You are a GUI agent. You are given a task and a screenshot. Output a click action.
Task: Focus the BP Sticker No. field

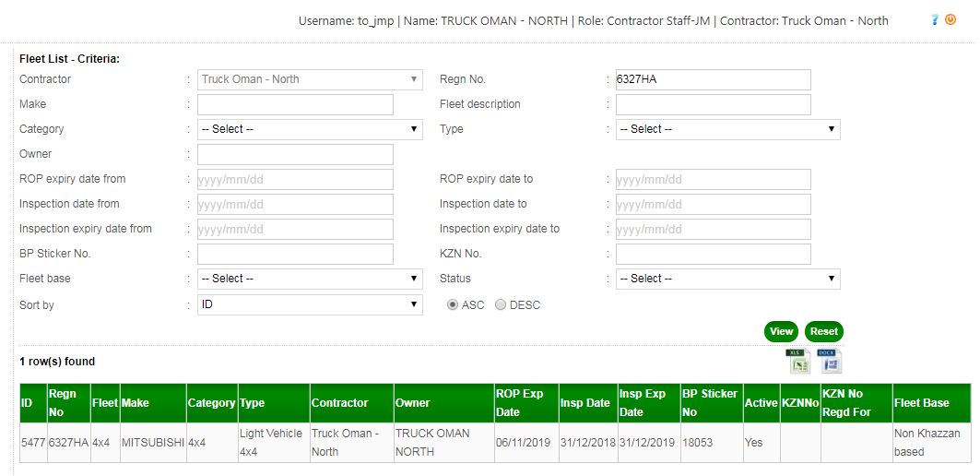click(295, 254)
